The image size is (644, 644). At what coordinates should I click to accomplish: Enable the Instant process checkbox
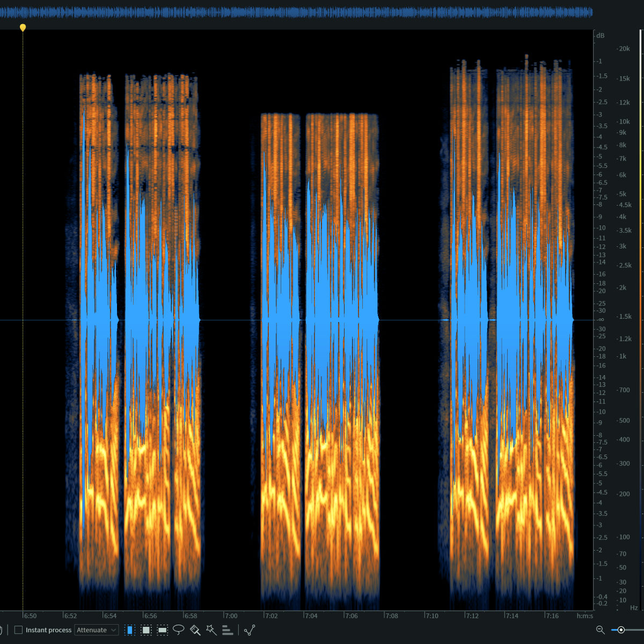pos(19,630)
